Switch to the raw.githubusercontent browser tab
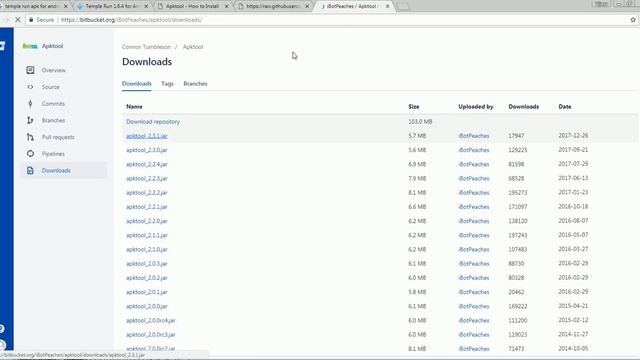 [x=273, y=6]
